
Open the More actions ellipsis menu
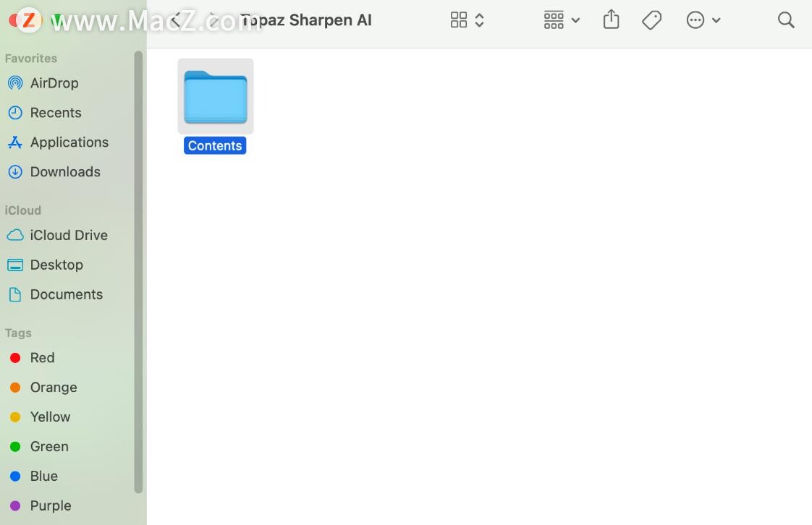pos(703,20)
